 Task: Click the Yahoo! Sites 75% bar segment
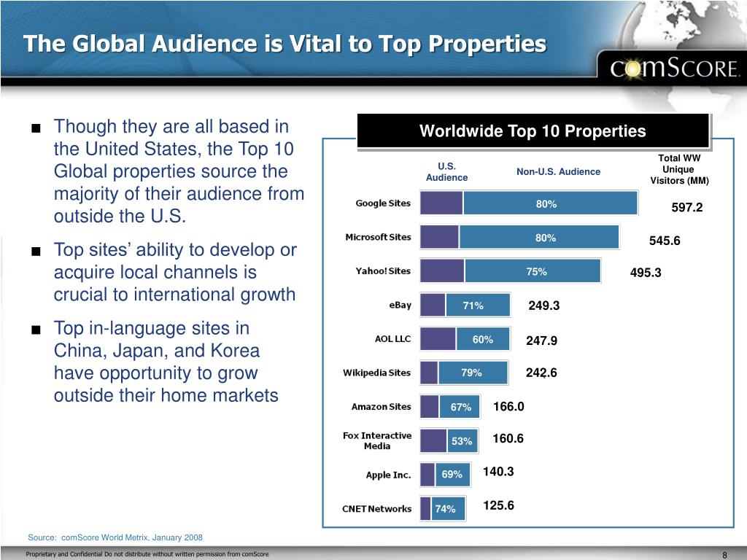pyautogui.click(x=533, y=271)
